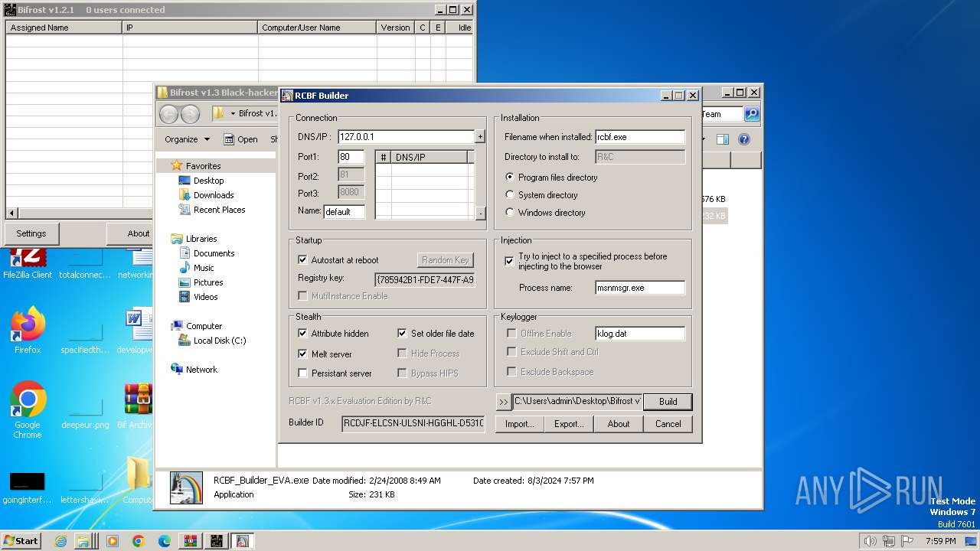This screenshot has width=980, height=551.
Task: Click the Explorer search magnifier button
Action: [752, 114]
